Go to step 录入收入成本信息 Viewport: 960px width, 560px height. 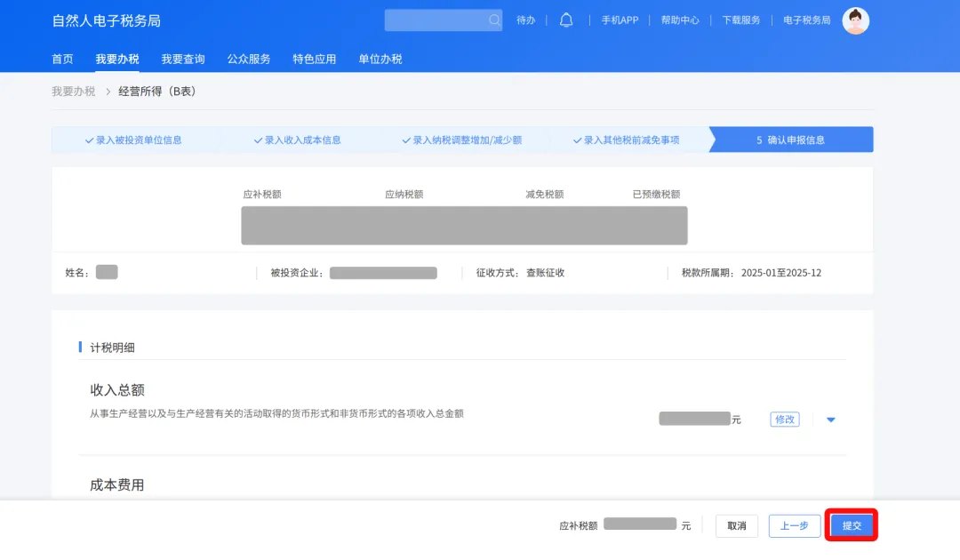tap(298, 140)
